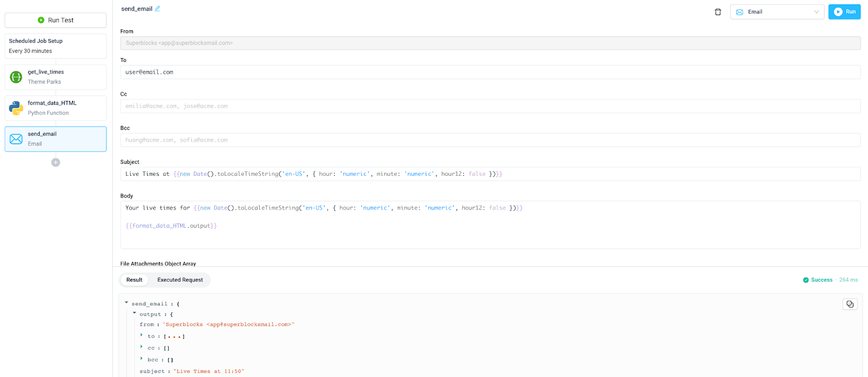Run the send_email step
Viewport: 868px width, 377px height.
coord(844,12)
